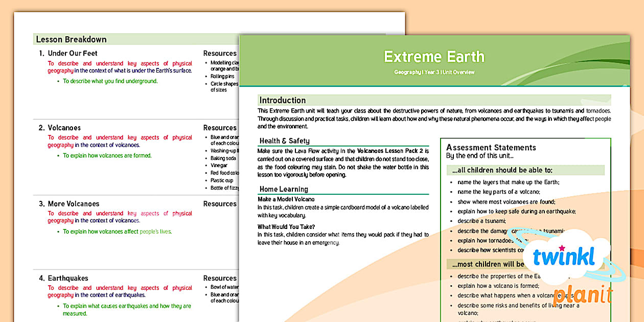Select the Lesson Breakdown header bar
644x322 pixels.
click(x=71, y=39)
